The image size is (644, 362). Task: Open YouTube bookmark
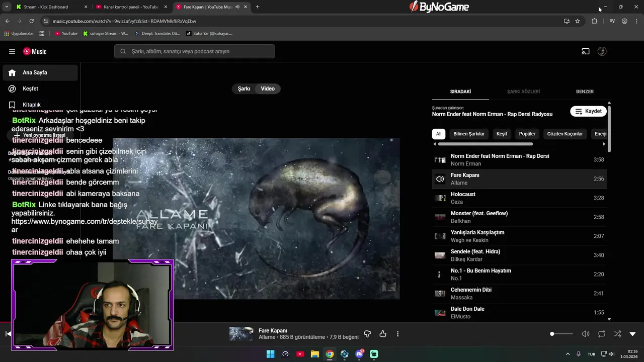coord(66,34)
